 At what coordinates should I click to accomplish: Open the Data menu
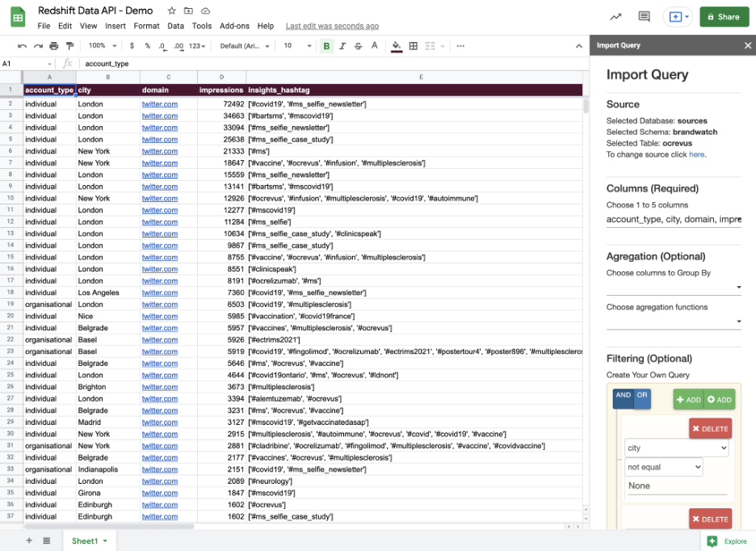[x=175, y=26]
